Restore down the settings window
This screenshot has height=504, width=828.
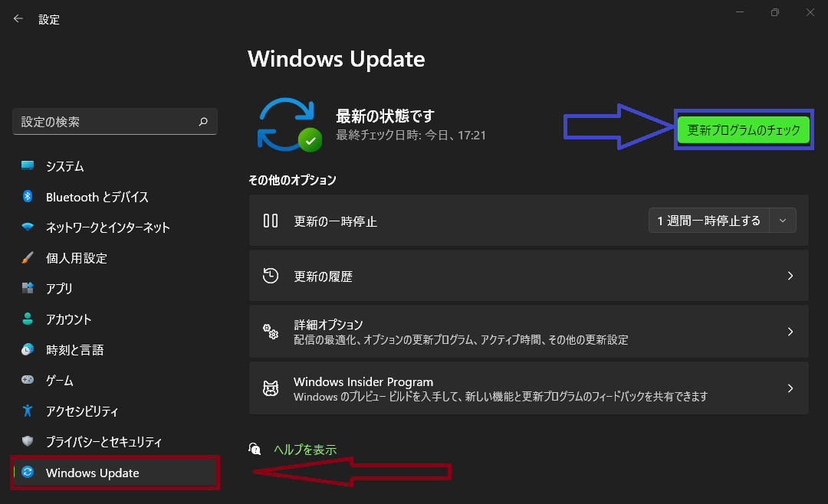(x=774, y=12)
